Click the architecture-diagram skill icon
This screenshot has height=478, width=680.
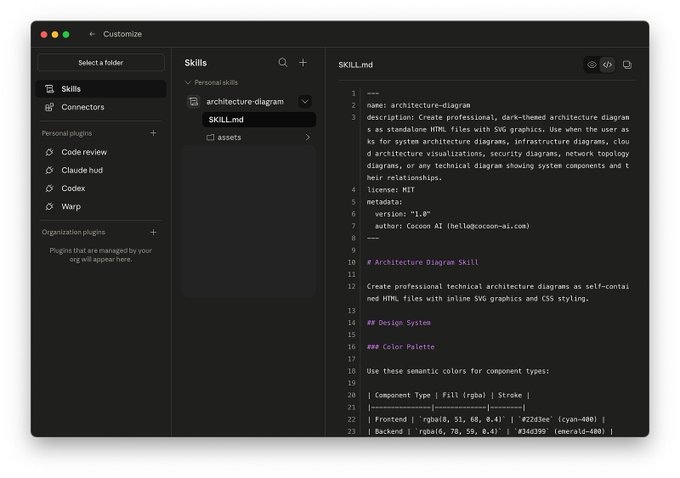tap(193, 101)
